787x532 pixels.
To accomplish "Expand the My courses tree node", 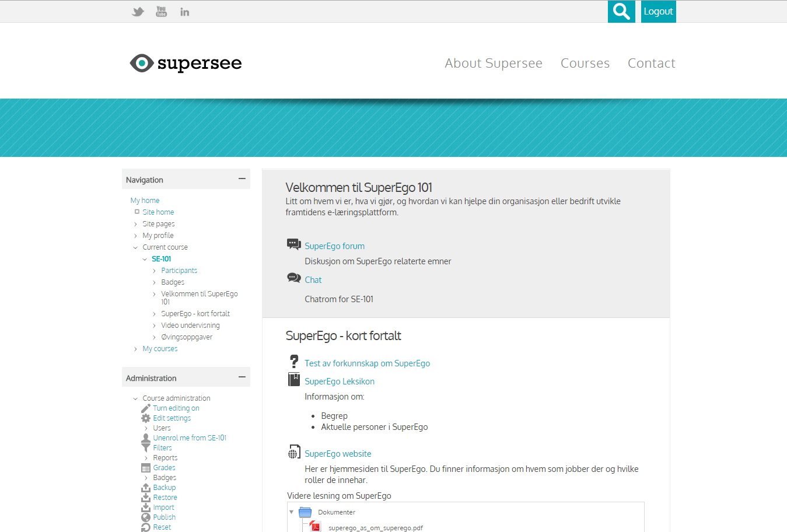I will pos(136,349).
